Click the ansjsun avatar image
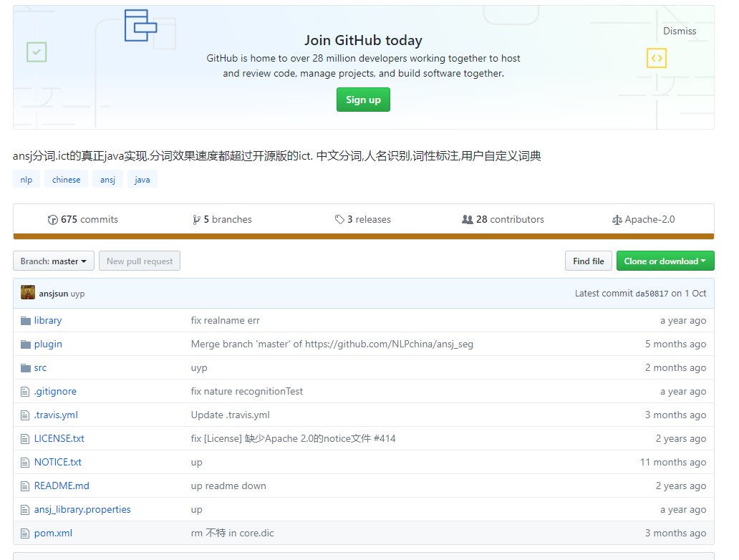The height and width of the screenshot is (560, 739). [28, 292]
